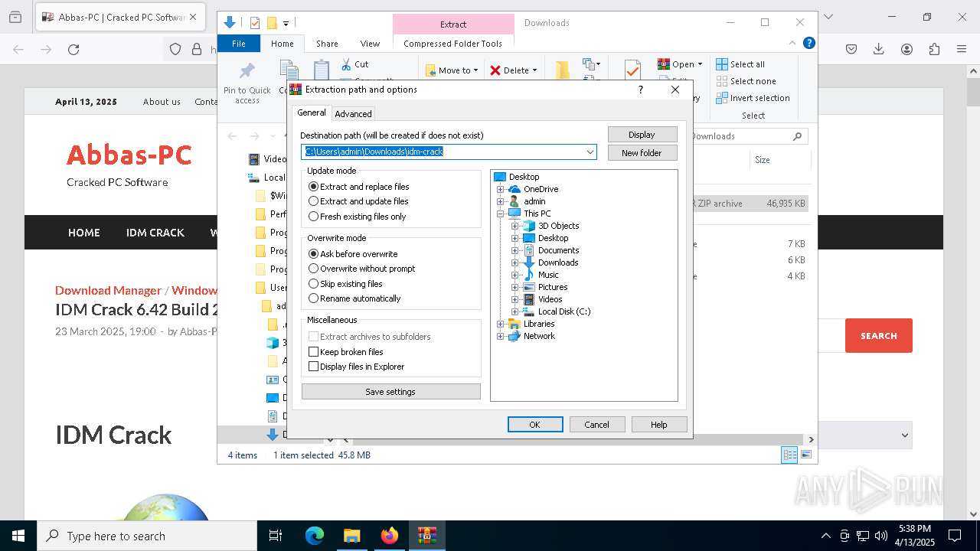Click Explorer help blue question icon
Image resolution: width=980 pixels, height=551 pixels.
point(808,44)
